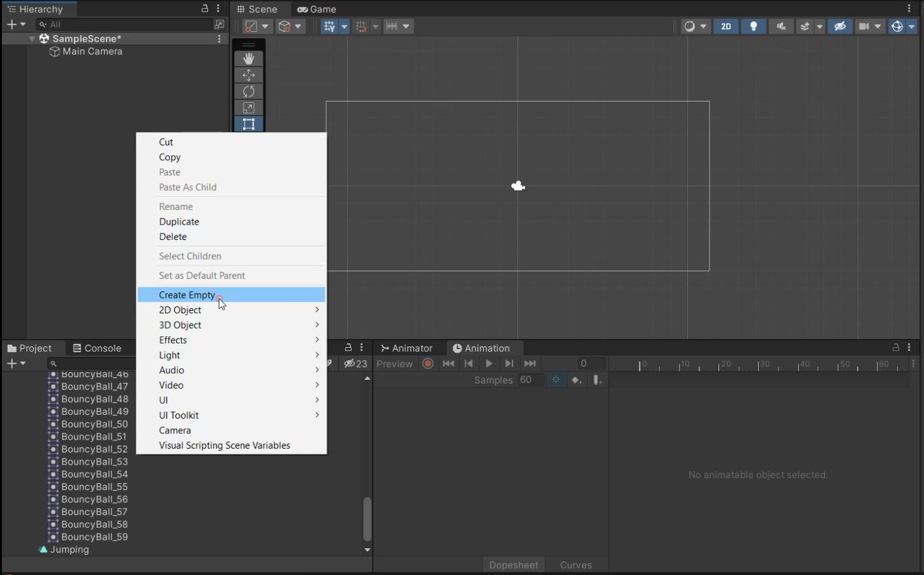Select the Rect tool in the Scene toolbar
Image resolution: width=924 pixels, height=575 pixels.
(x=249, y=124)
